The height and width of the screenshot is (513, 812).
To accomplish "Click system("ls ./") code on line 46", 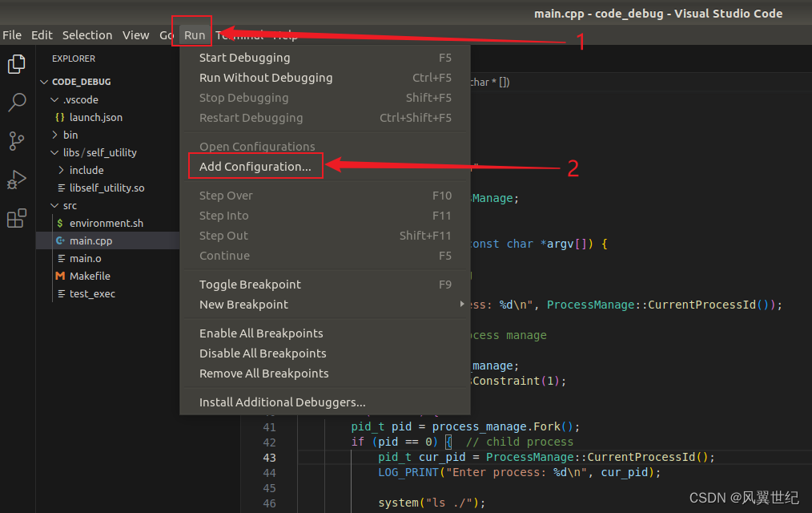I will tap(432, 503).
